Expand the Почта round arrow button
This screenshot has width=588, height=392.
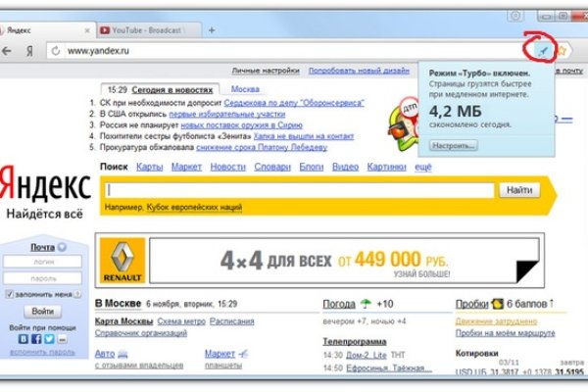coord(63,247)
